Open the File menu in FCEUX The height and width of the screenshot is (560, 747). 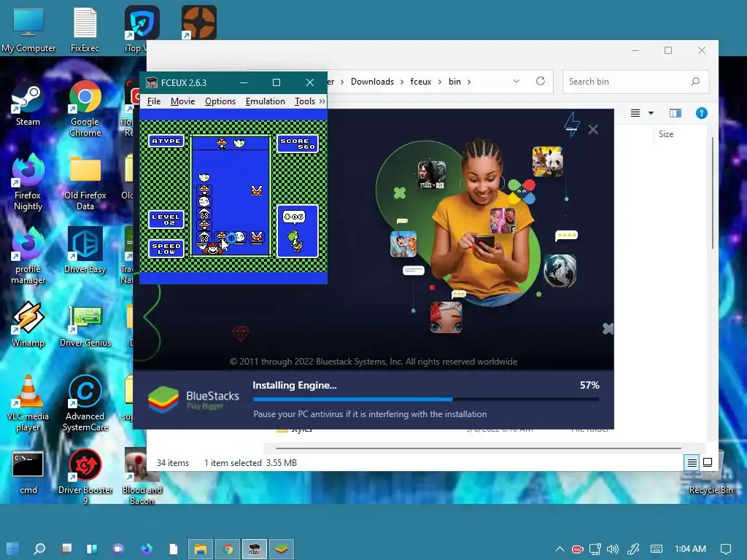coord(154,101)
